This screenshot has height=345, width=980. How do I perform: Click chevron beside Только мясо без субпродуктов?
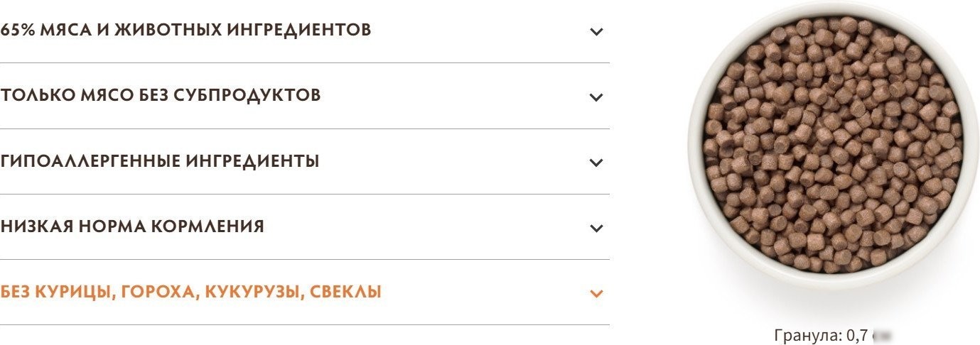coord(596,97)
